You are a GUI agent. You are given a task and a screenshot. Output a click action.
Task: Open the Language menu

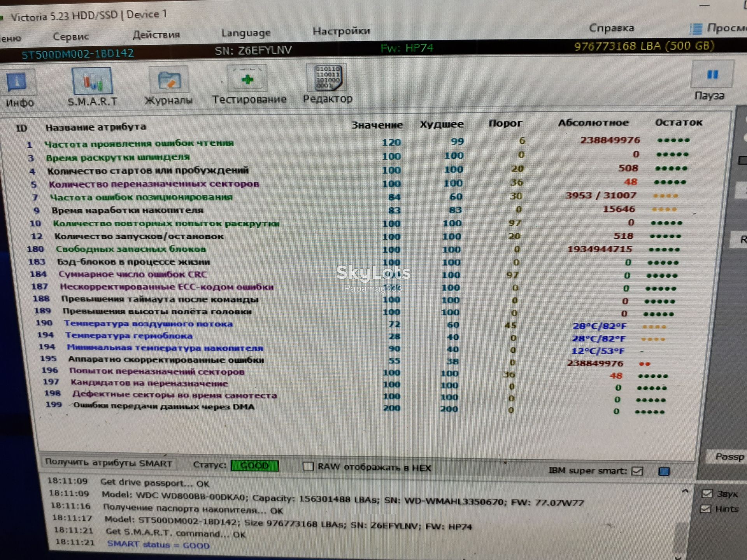tap(246, 33)
